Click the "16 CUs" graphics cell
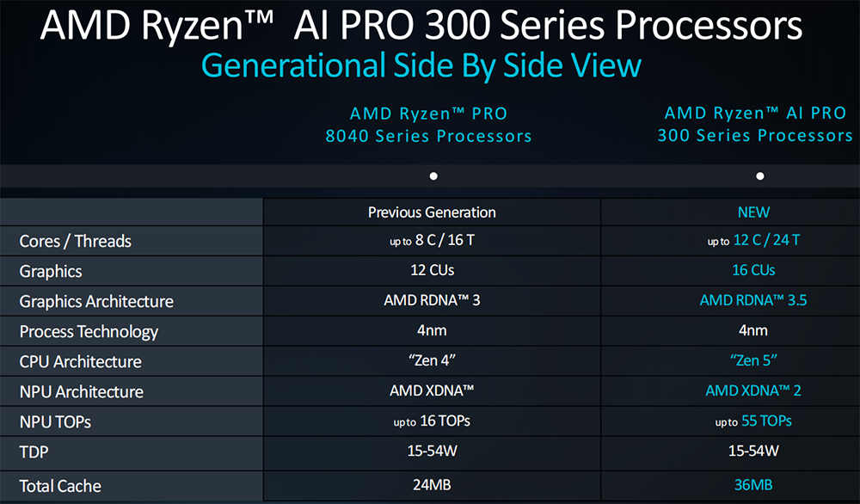The image size is (860, 504). 753,270
